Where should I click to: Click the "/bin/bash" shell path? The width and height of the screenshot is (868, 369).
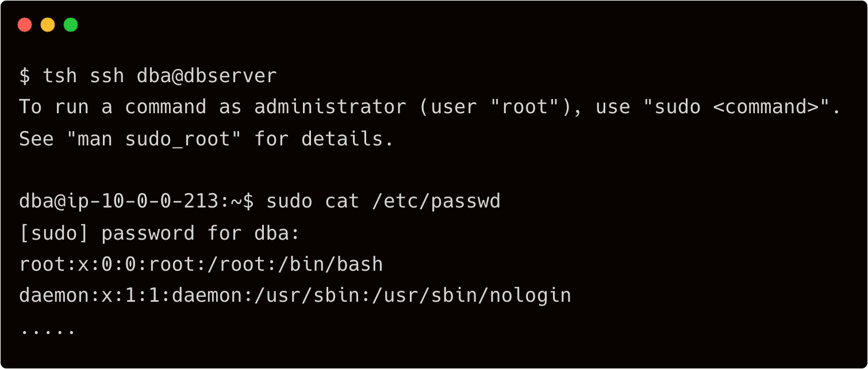(330, 264)
